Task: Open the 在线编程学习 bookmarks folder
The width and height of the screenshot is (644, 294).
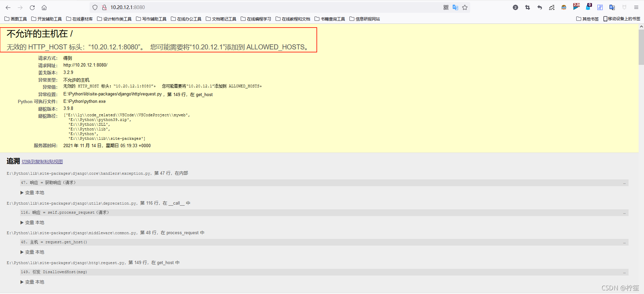Action: click(x=256, y=19)
